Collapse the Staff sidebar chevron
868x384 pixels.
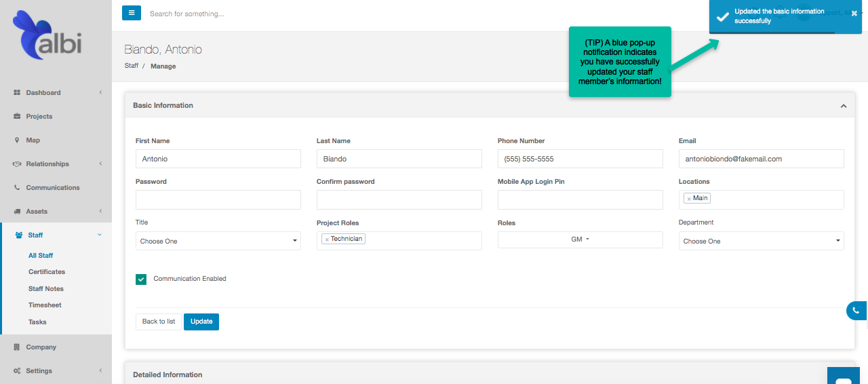pyautogui.click(x=100, y=235)
